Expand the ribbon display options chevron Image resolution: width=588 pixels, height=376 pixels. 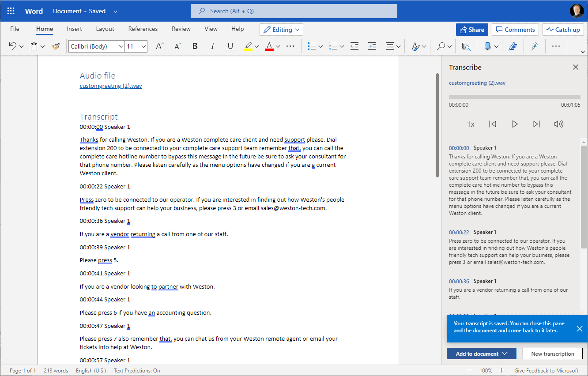[x=582, y=52]
